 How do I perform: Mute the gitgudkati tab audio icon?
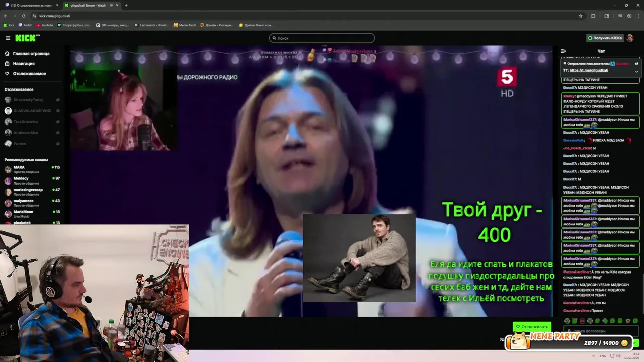(x=110, y=5)
